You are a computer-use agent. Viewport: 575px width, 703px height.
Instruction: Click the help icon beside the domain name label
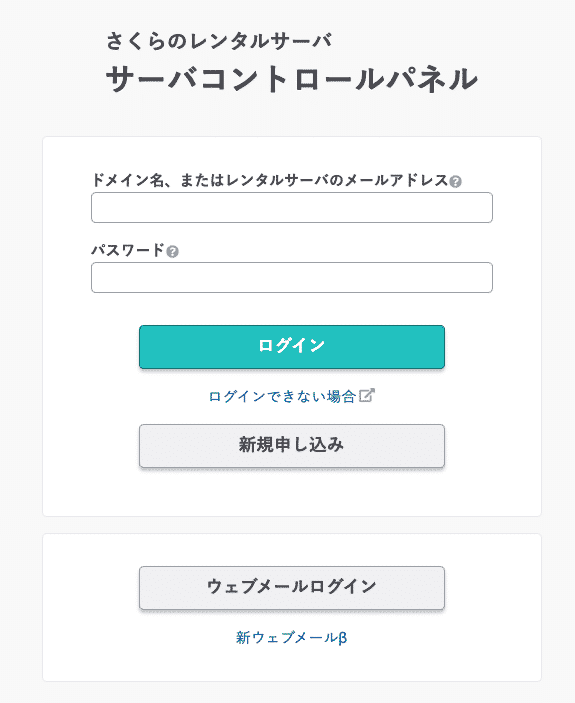(x=455, y=182)
